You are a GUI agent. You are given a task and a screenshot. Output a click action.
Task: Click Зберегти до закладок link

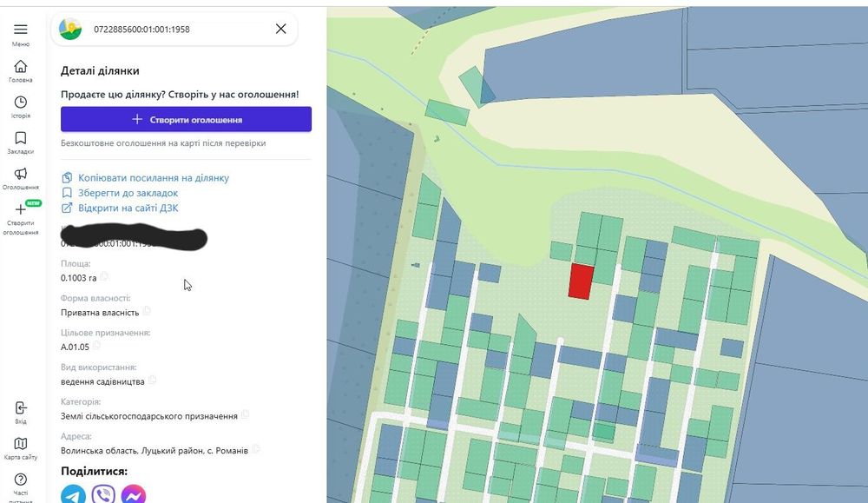[128, 193]
